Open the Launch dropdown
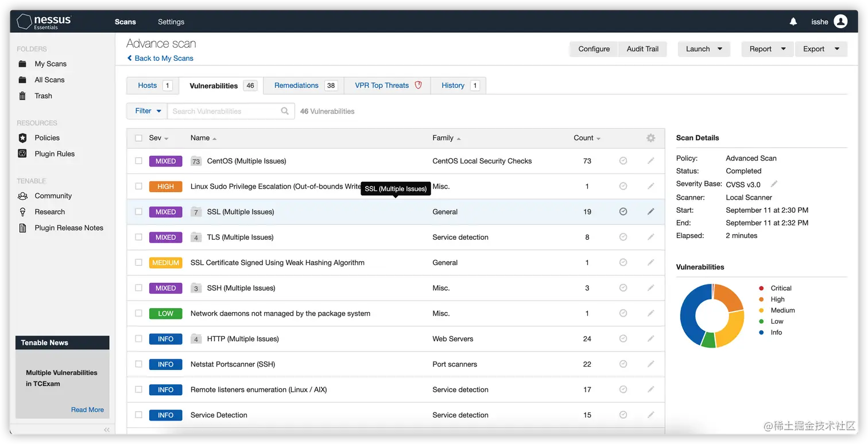This screenshot has height=444, width=868. point(704,49)
